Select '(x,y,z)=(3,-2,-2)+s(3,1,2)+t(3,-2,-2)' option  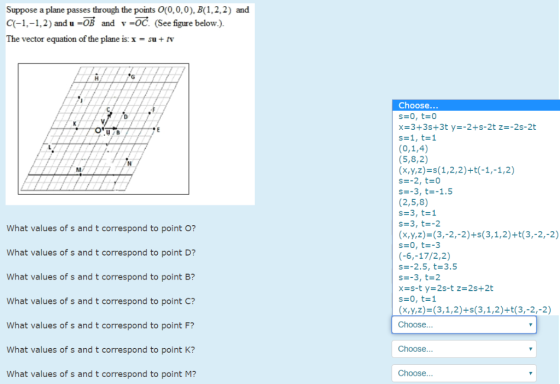point(476,234)
